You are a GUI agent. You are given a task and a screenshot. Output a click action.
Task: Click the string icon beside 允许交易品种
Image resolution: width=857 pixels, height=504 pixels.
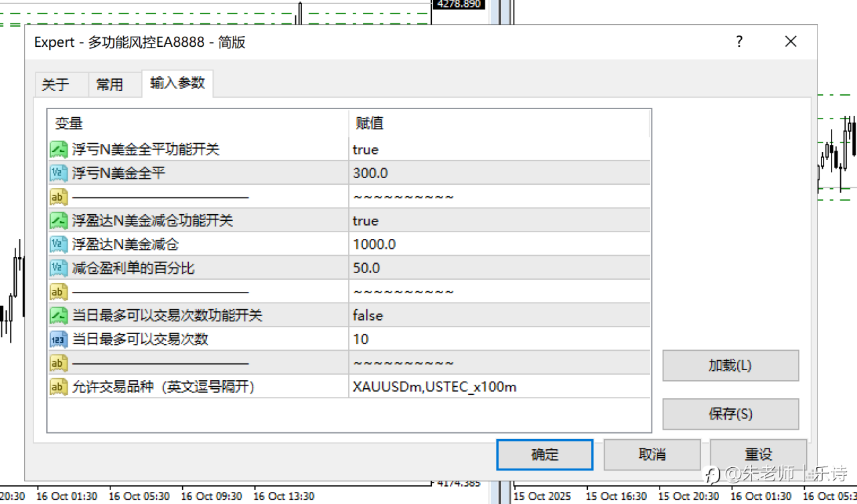(x=59, y=387)
